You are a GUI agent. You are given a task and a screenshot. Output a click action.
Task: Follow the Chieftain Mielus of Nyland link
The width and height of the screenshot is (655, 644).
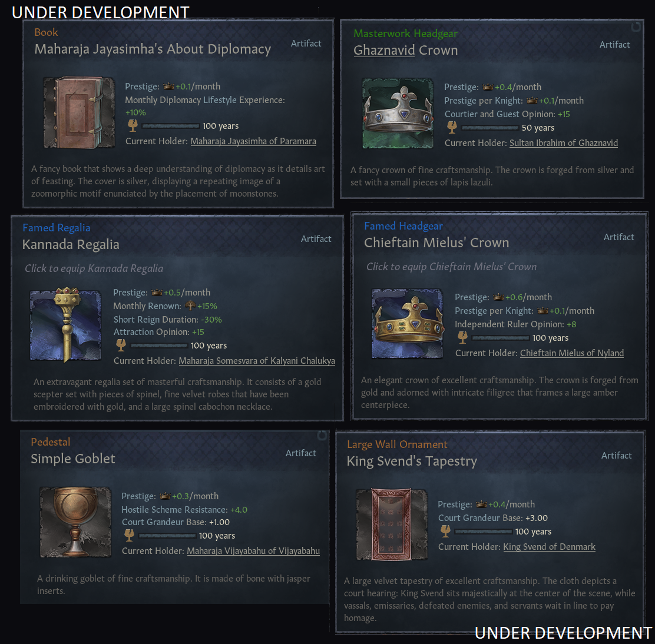click(572, 353)
